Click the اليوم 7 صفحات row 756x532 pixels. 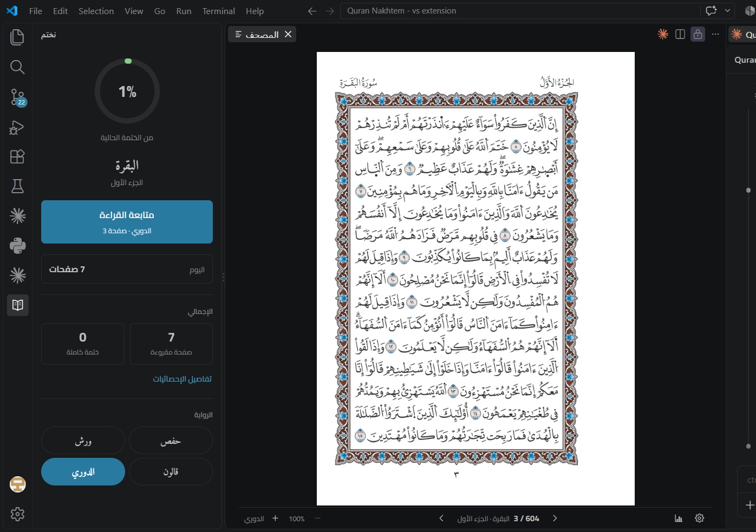pyautogui.click(x=127, y=269)
